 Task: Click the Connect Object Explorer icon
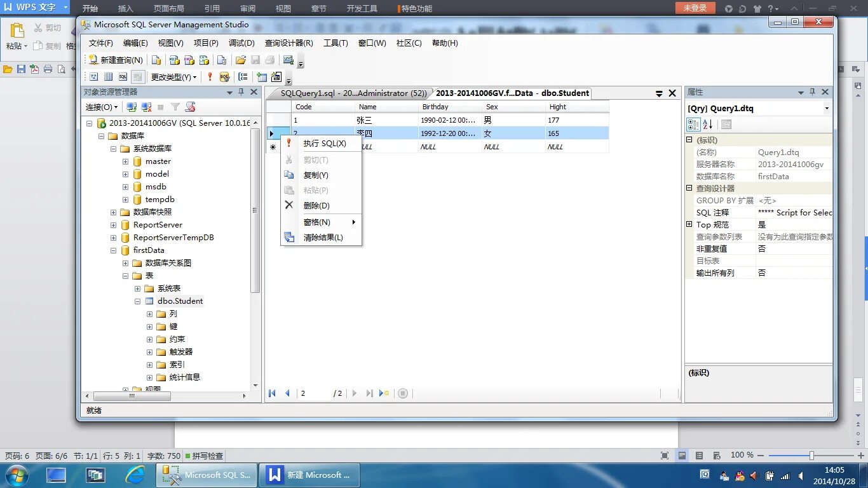(132, 107)
